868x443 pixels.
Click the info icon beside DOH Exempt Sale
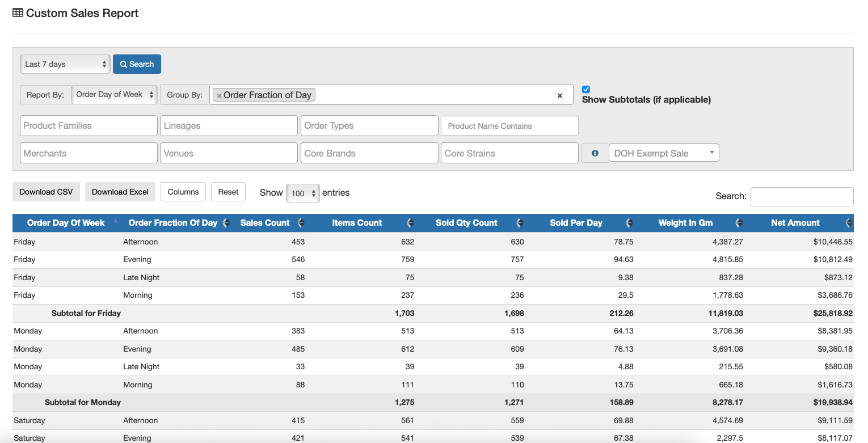click(595, 153)
